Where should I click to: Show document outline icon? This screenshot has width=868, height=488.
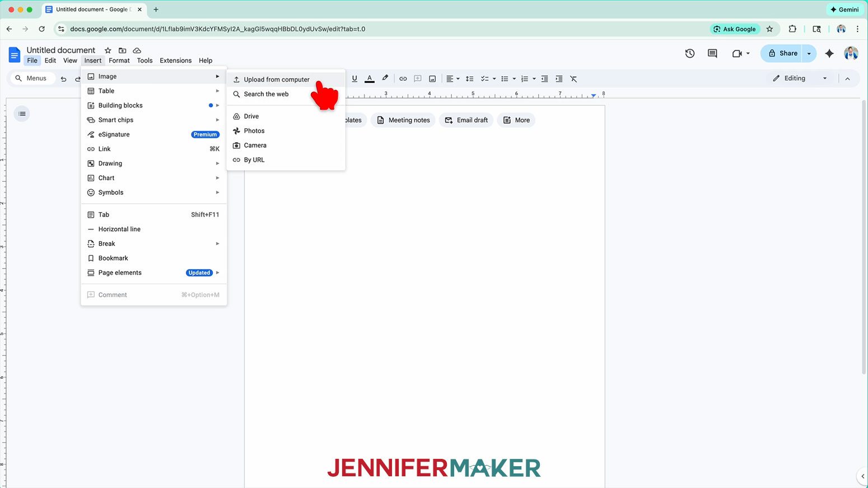pyautogui.click(x=22, y=114)
